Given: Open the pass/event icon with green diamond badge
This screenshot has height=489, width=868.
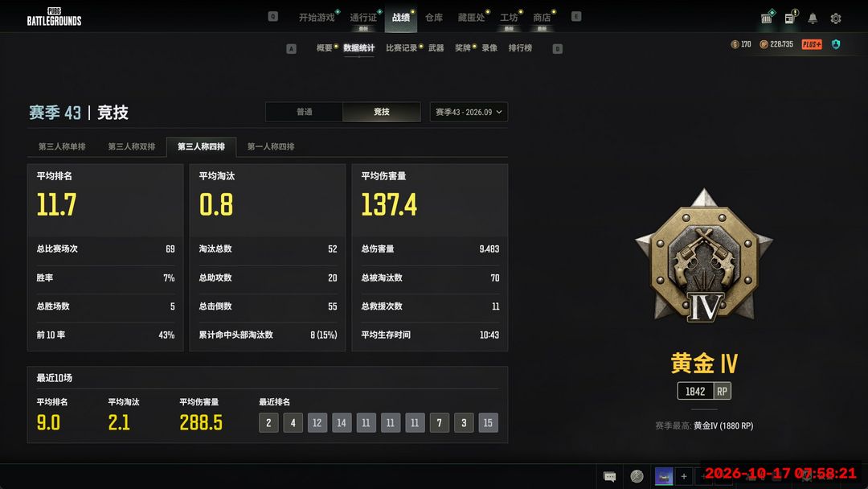Looking at the screenshot, I should point(767,18).
